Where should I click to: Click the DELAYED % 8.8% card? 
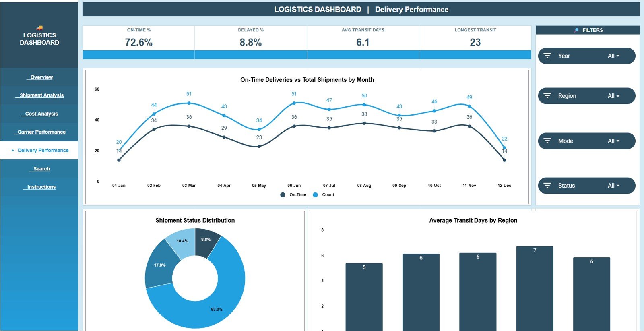pyautogui.click(x=251, y=42)
